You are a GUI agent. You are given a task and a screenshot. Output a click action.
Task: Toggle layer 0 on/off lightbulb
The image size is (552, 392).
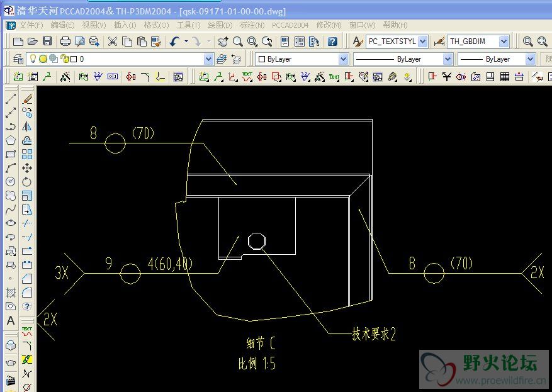click(x=33, y=59)
